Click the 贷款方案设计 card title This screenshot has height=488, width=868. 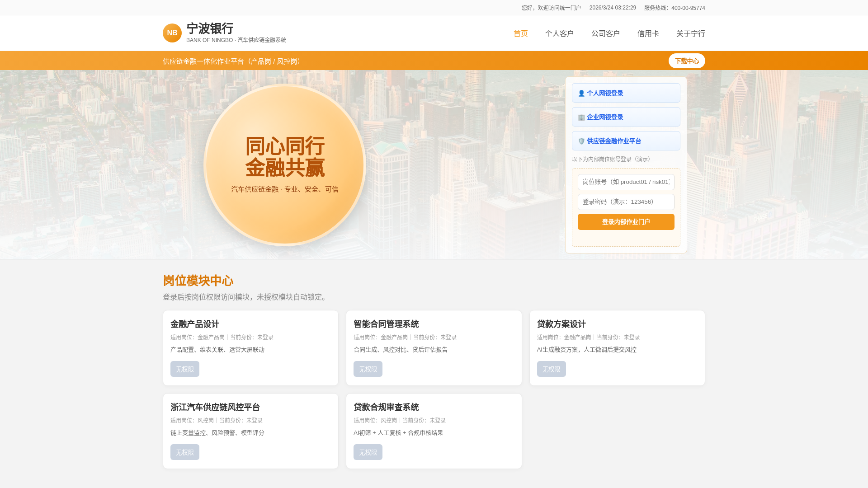[561, 324]
